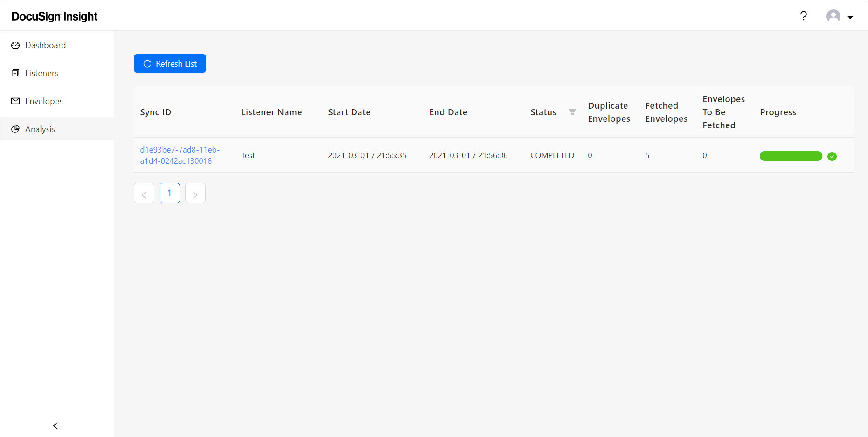Screen dimensions: 868x437
Task: Select page 1 in pagination
Action: tap(170, 193)
